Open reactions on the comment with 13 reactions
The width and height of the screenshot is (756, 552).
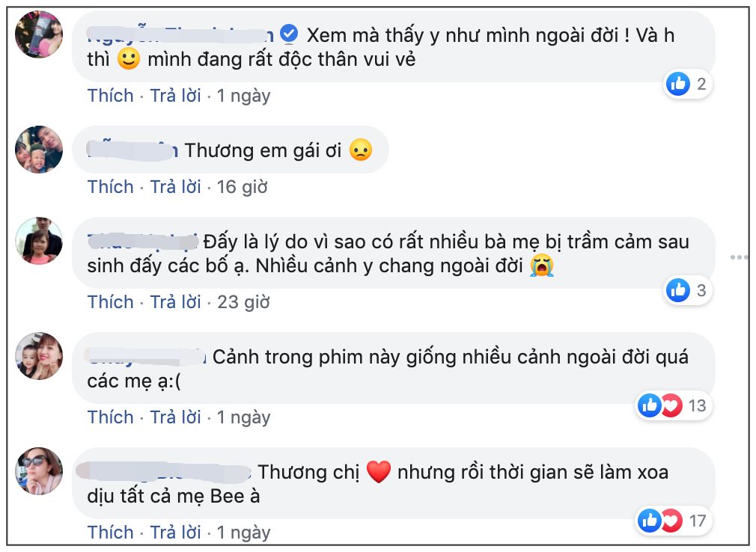[x=671, y=405]
